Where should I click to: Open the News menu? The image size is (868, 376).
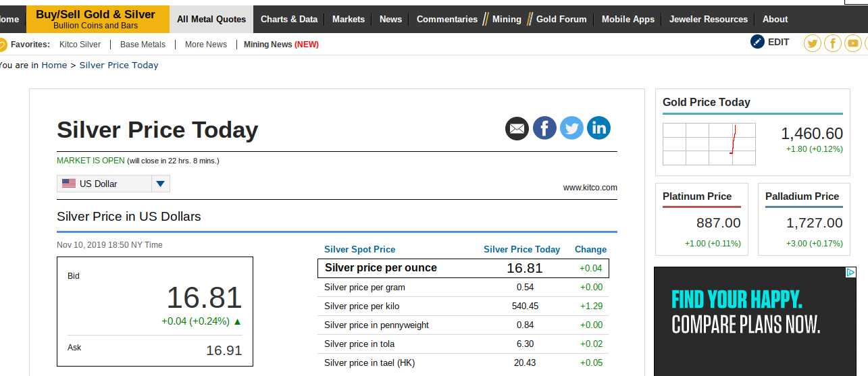click(x=390, y=20)
